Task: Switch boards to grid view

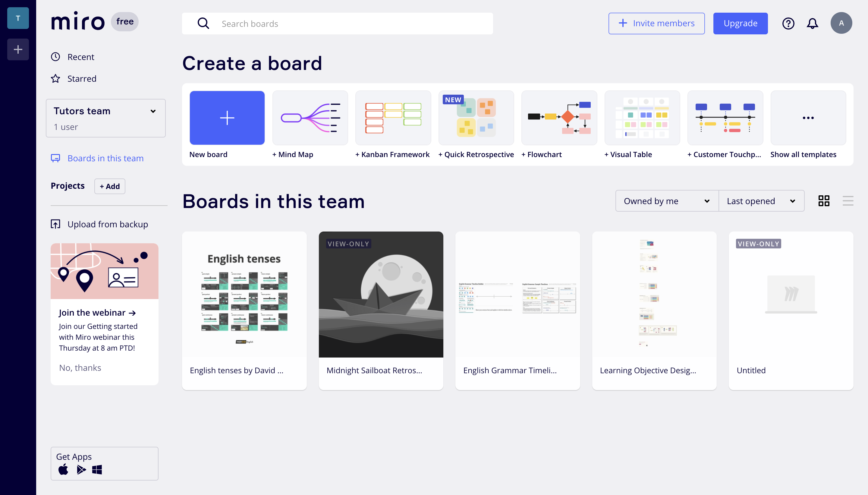Action: [824, 201]
